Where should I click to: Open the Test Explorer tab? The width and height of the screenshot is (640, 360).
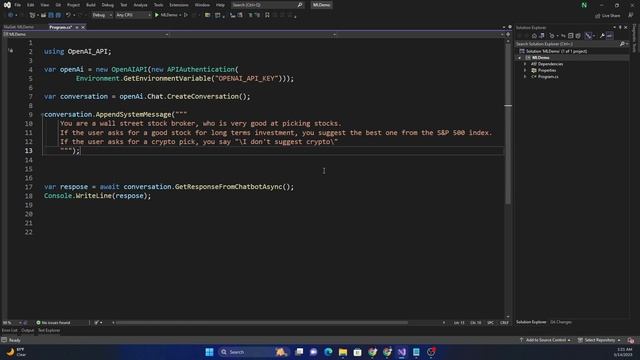point(49,330)
